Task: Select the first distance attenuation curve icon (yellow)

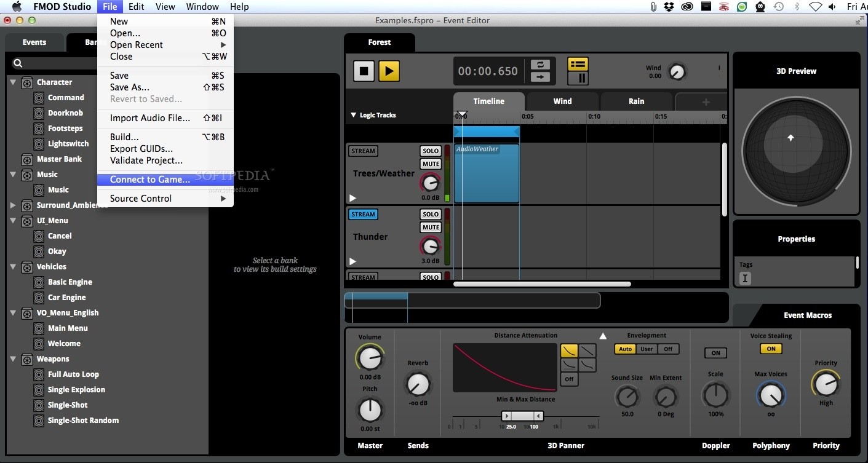Action: click(x=569, y=350)
